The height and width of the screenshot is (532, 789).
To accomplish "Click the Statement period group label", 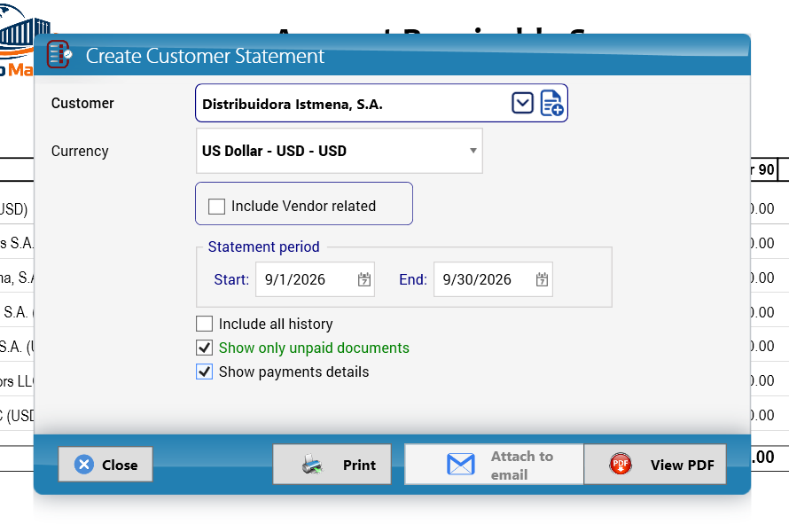I will pyautogui.click(x=263, y=246).
